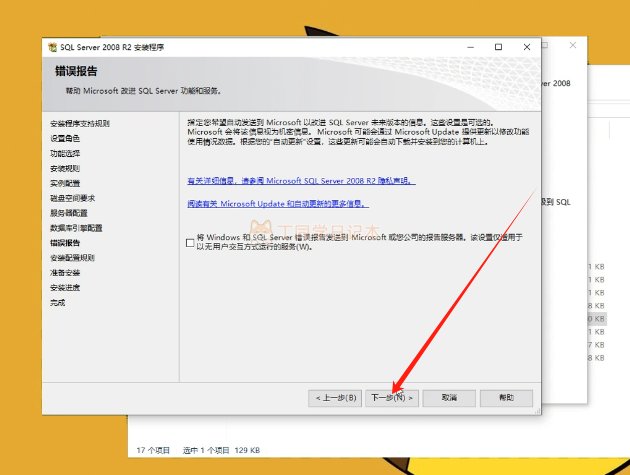Click the SQL Server installer title bar icon

pos(52,47)
